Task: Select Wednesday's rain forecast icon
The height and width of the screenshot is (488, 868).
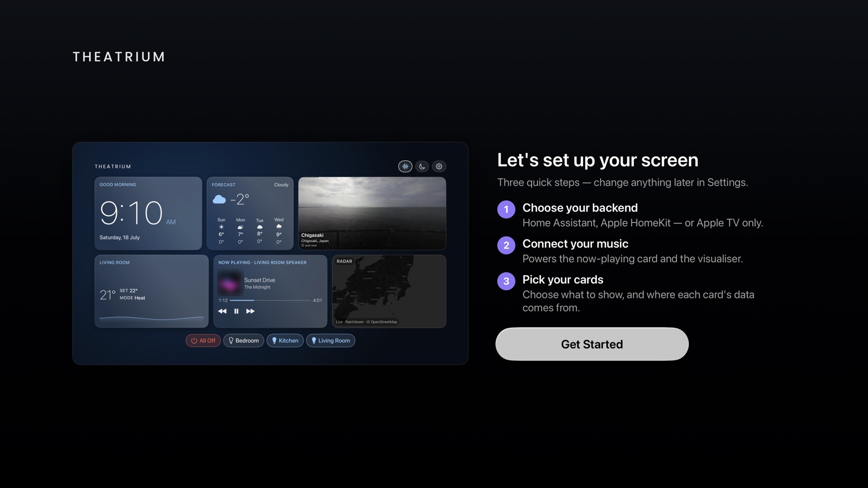Action: pos(279,227)
